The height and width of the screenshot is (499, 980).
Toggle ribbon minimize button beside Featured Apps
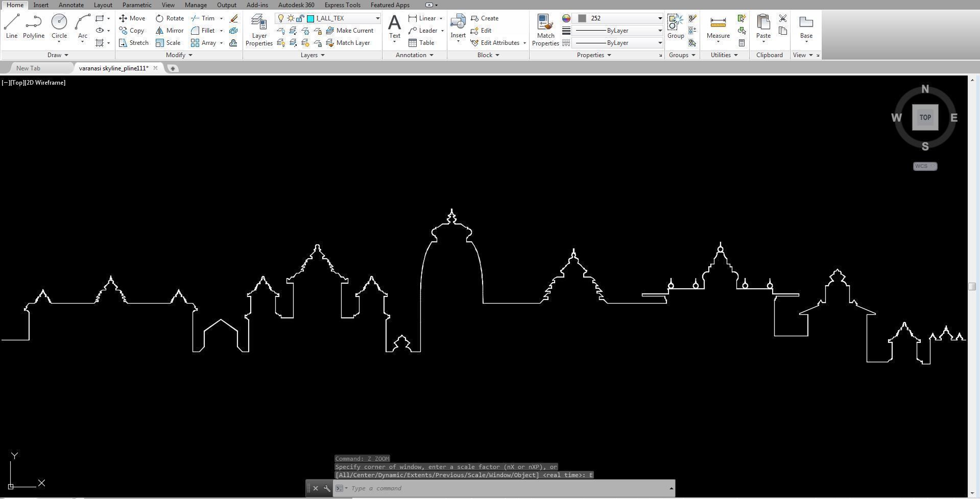429,5
